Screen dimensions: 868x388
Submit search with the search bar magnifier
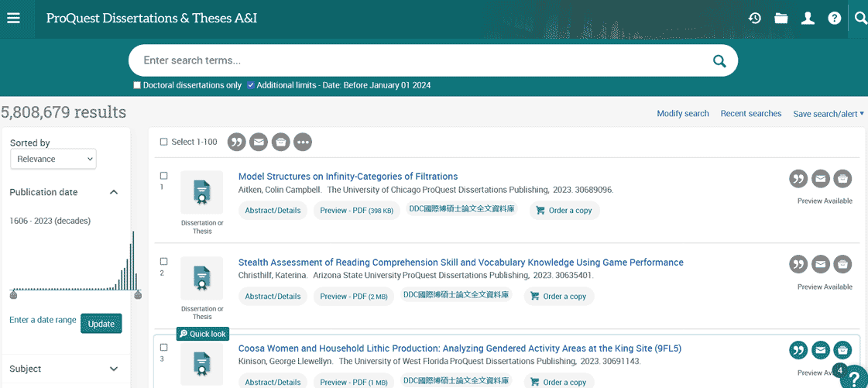point(719,61)
